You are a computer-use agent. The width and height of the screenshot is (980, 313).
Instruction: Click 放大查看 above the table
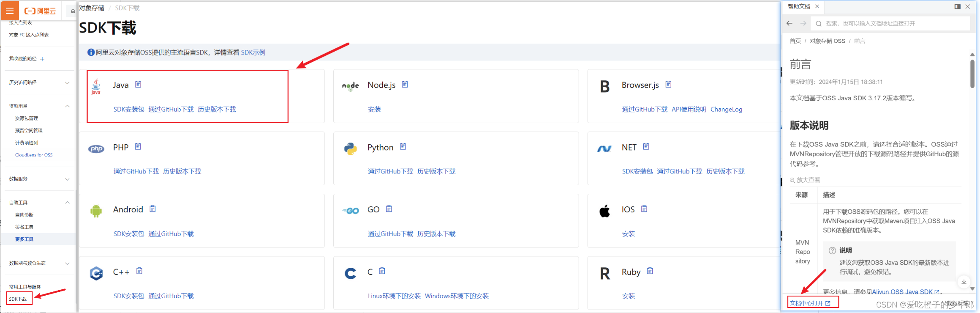point(805,180)
